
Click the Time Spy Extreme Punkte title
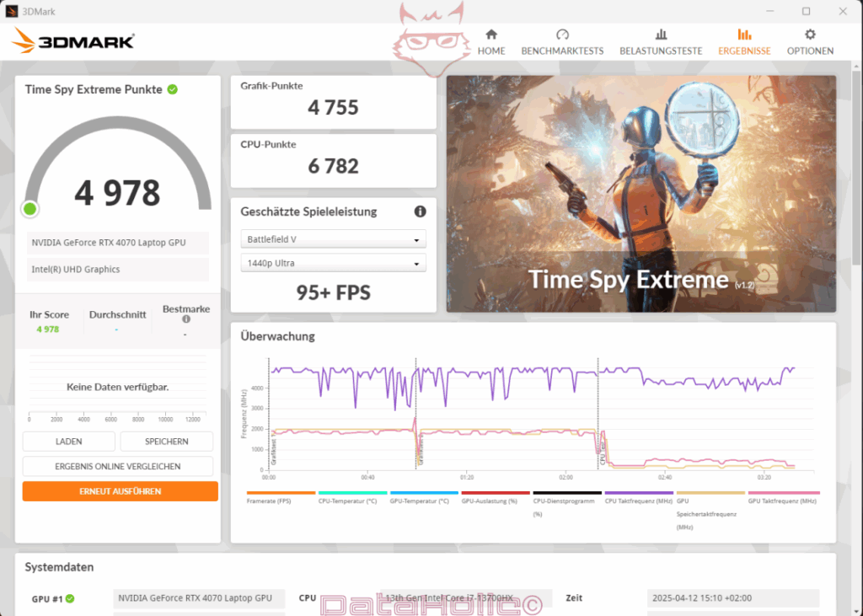pos(94,89)
